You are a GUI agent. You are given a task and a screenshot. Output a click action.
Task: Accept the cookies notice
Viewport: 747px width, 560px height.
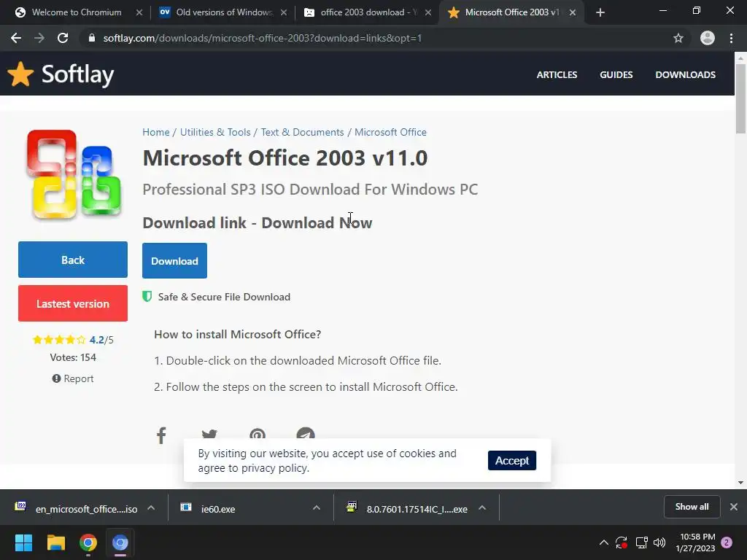(x=511, y=461)
